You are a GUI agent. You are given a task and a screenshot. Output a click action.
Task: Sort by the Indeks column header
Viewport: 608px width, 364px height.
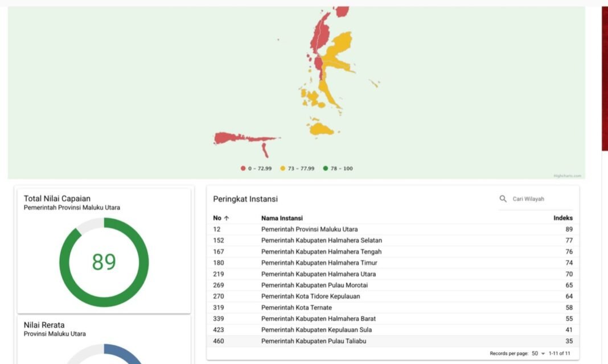[x=562, y=218]
